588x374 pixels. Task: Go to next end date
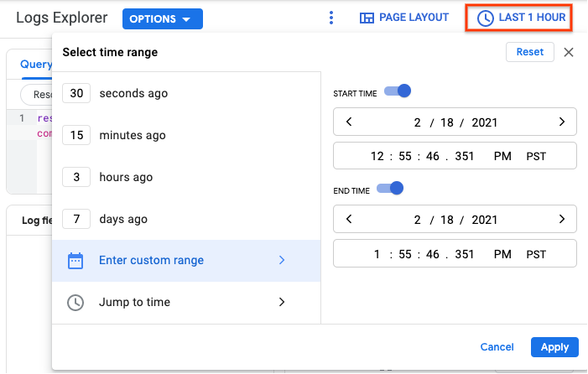[x=562, y=220]
